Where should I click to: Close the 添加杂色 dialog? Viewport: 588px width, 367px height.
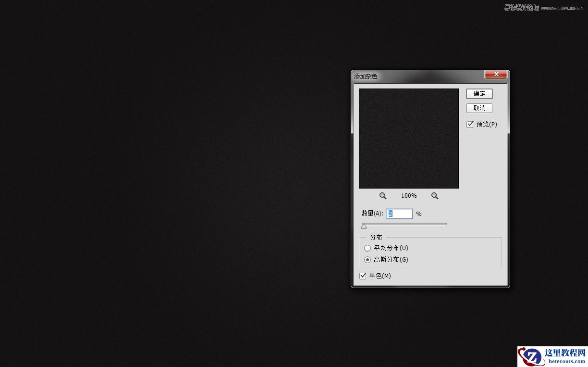496,74
